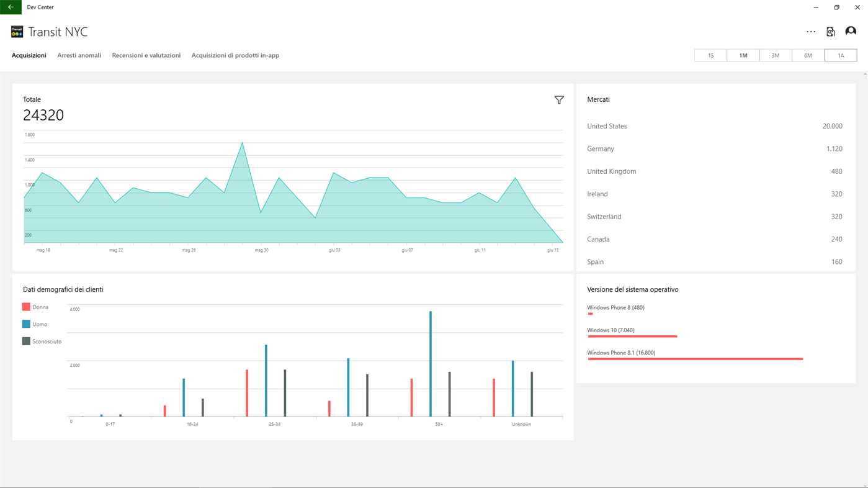Click the United States market row
868x488 pixels.
(x=715, y=126)
